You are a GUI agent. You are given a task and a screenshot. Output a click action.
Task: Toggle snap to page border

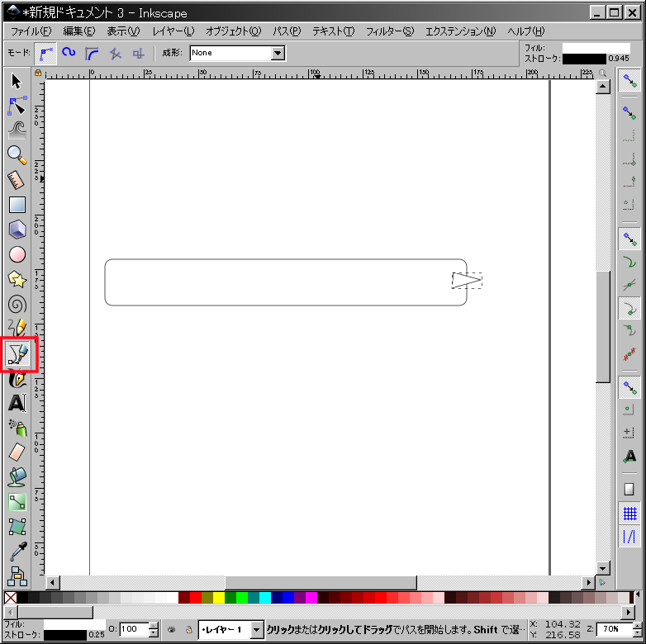pos(629,489)
